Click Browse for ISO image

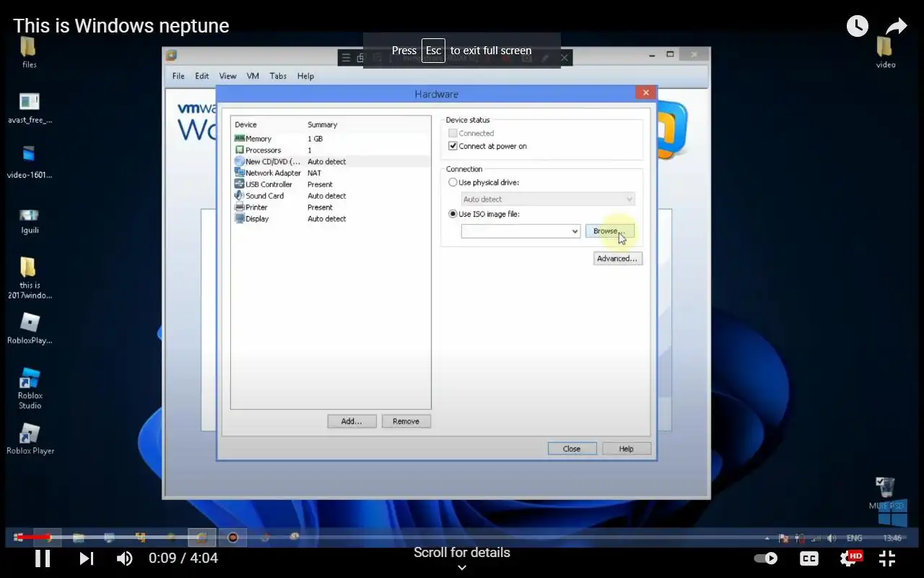pos(610,231)
